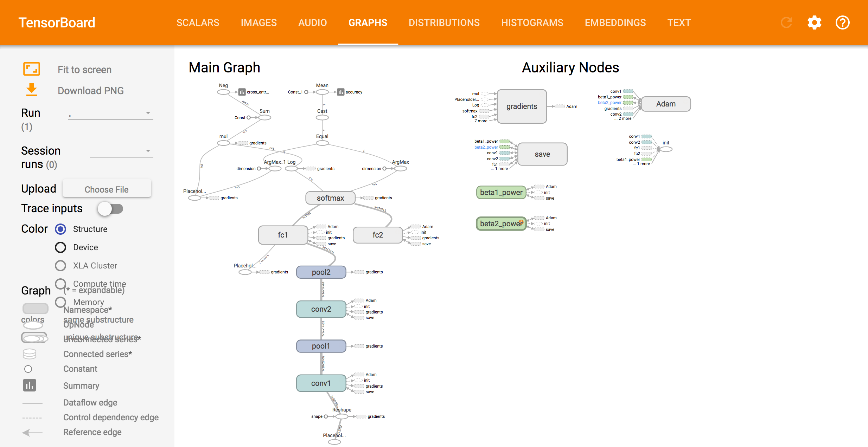This screenshot has width=868, height=447.
Task: Select the Device color radio button
Action: tap(60, 247)
